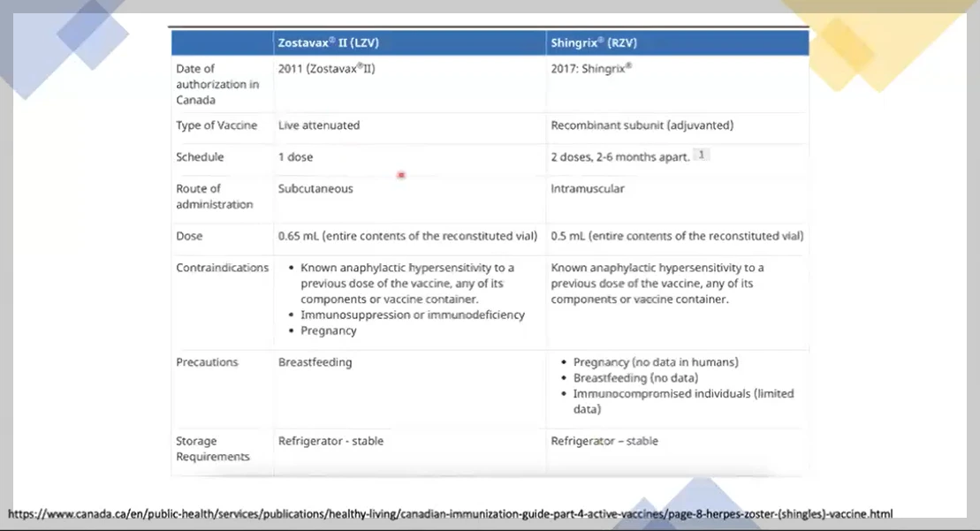Select '2 doses, 2-6 months apart' text
The image size is (980, 531).
tap(620, 157)
